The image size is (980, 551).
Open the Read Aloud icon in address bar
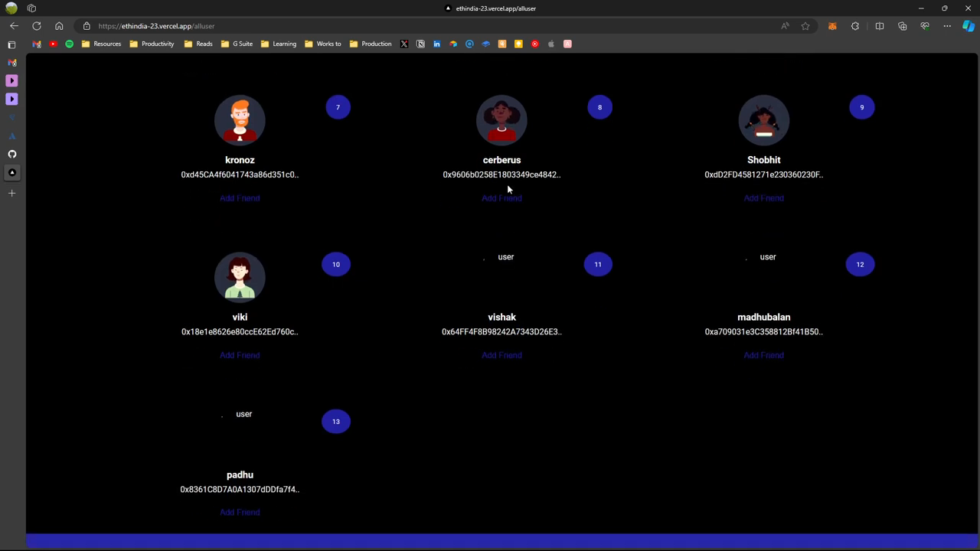(785, 26)
